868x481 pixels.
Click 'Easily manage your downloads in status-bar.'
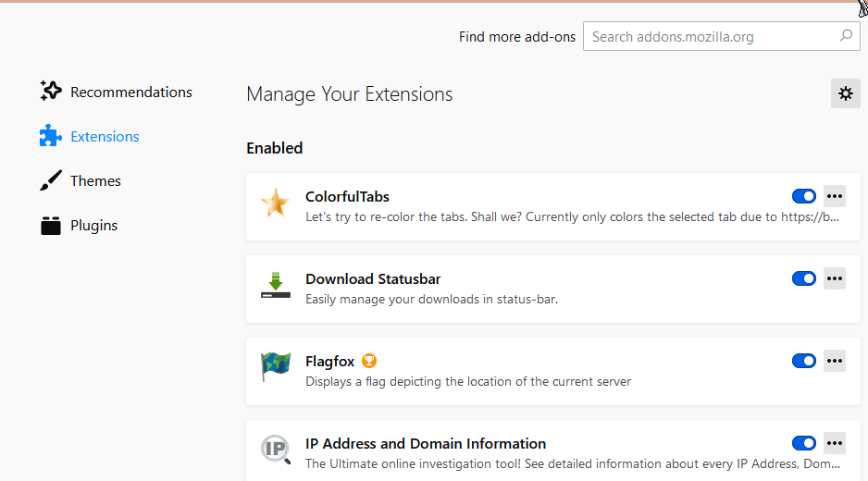432,300
